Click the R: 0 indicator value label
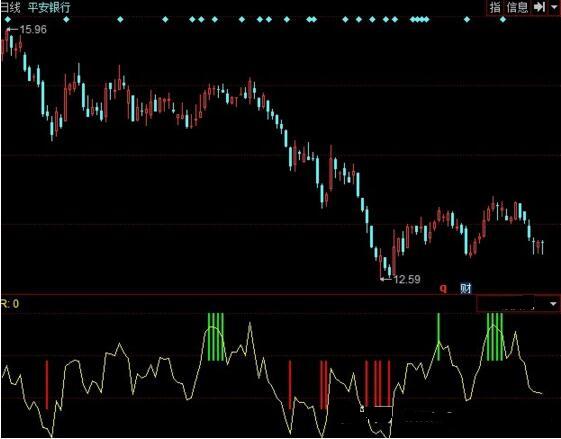 coord(10,304)
